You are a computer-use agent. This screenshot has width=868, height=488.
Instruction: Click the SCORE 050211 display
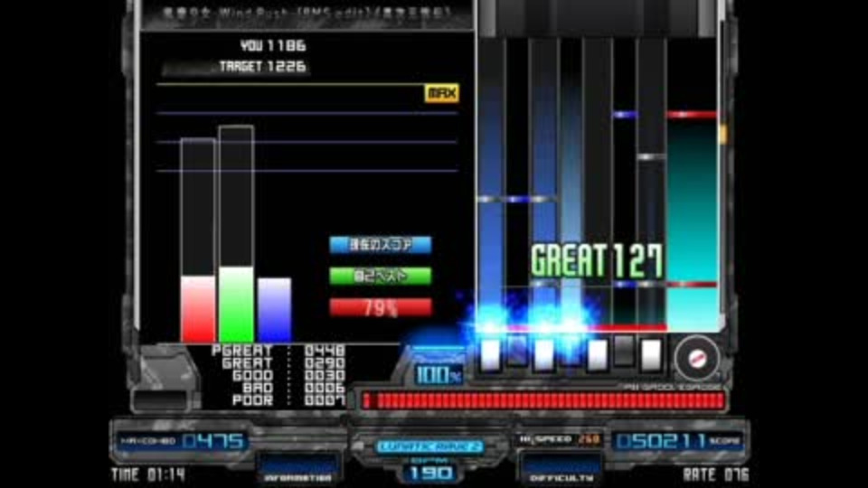tap(678, 441)
